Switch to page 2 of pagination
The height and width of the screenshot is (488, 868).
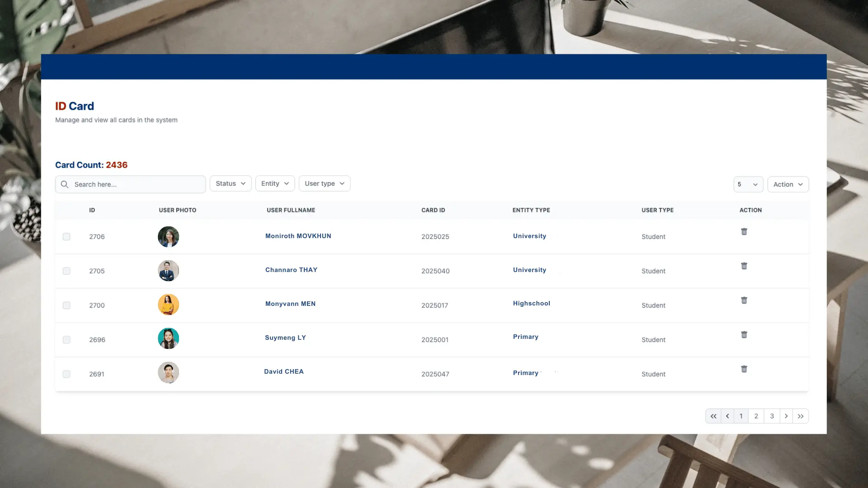[756, 416]
